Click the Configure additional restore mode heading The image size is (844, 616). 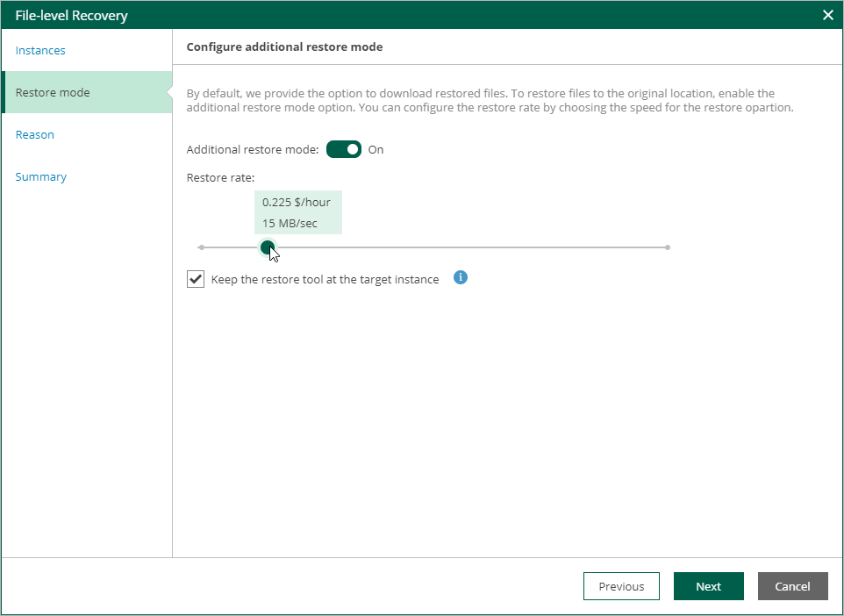pos(284,47)
